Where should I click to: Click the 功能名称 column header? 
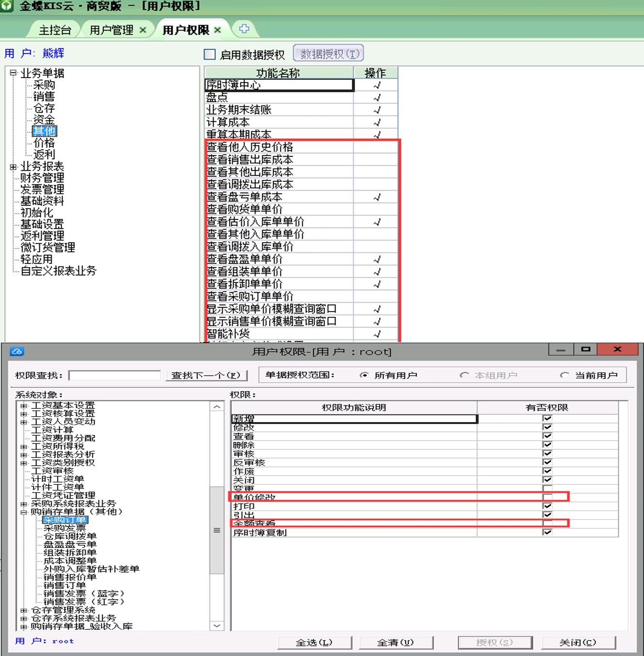(x=279, y=73)
